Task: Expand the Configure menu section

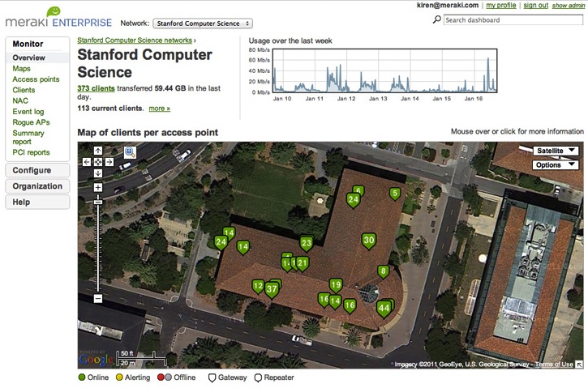Action: tap(36, 170)
